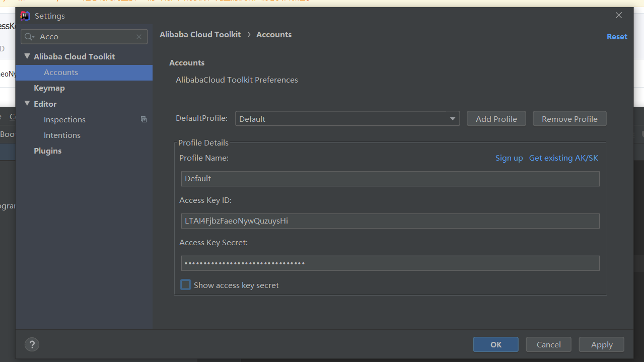Click the Sign up link
The width and height of the screenshot is (644, 362).
(x=509, y=158)
